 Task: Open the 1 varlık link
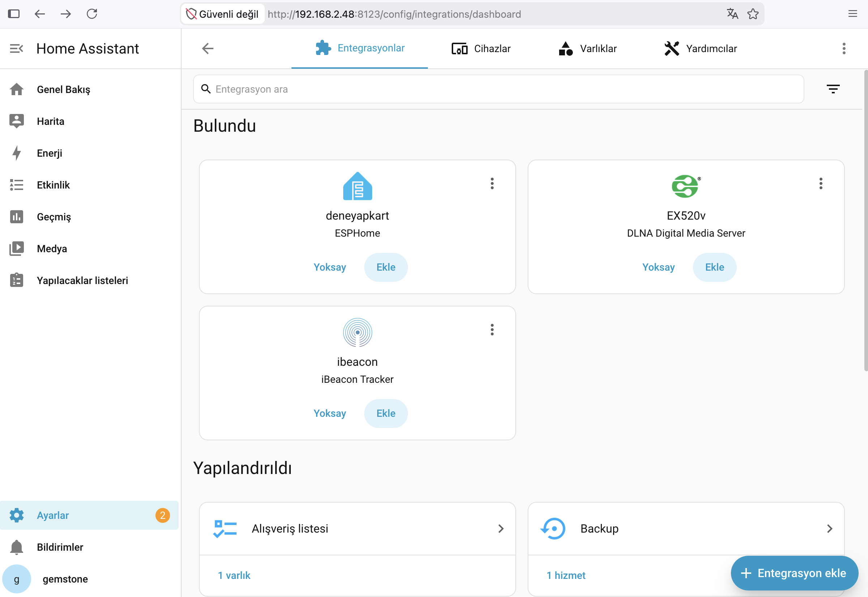pyautogui.click(x=234, y=575)
